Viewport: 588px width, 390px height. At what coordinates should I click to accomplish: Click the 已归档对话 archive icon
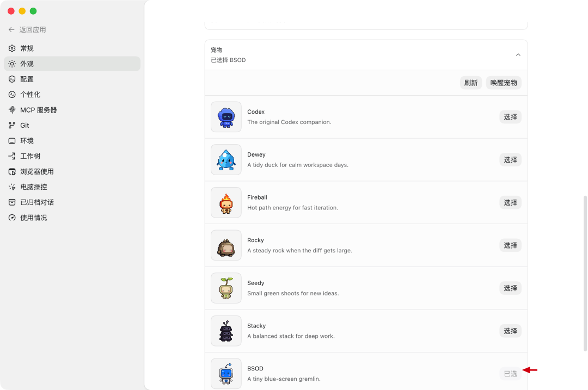[x=12, y=202]
